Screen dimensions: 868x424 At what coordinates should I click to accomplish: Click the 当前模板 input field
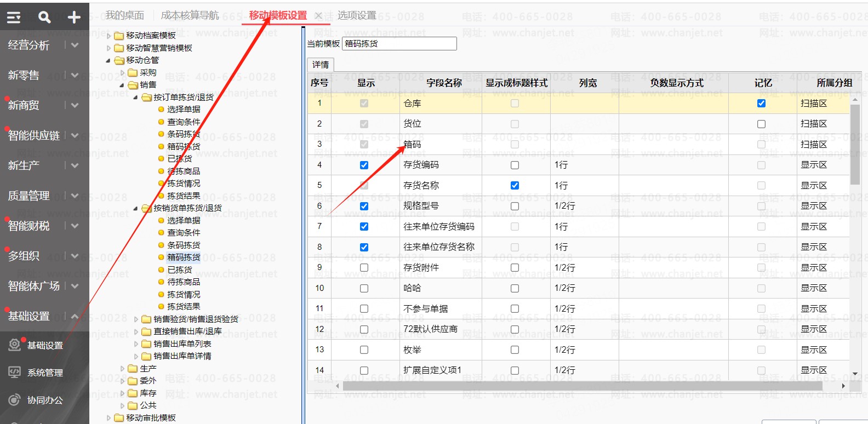click(399, 44)
